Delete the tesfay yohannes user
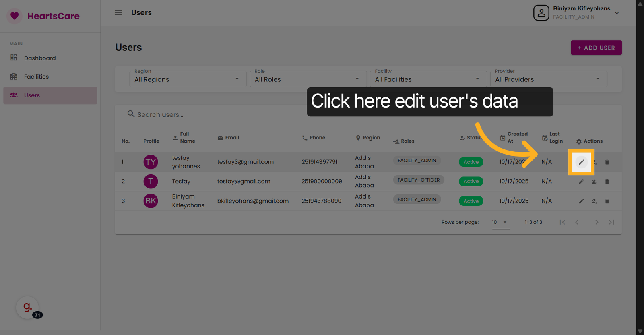644x335 pixels. (607, 162)
